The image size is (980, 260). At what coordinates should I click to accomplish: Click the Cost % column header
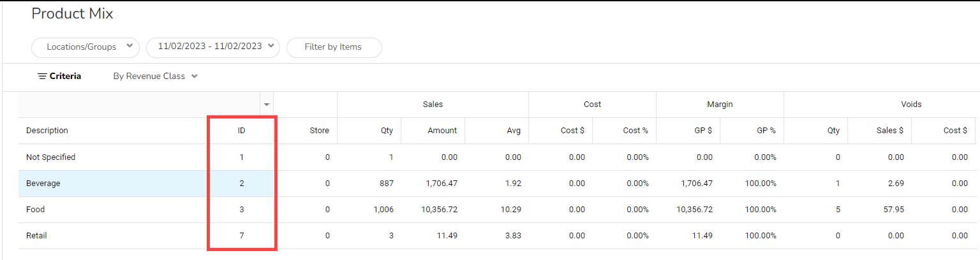(x=635, y=131)
